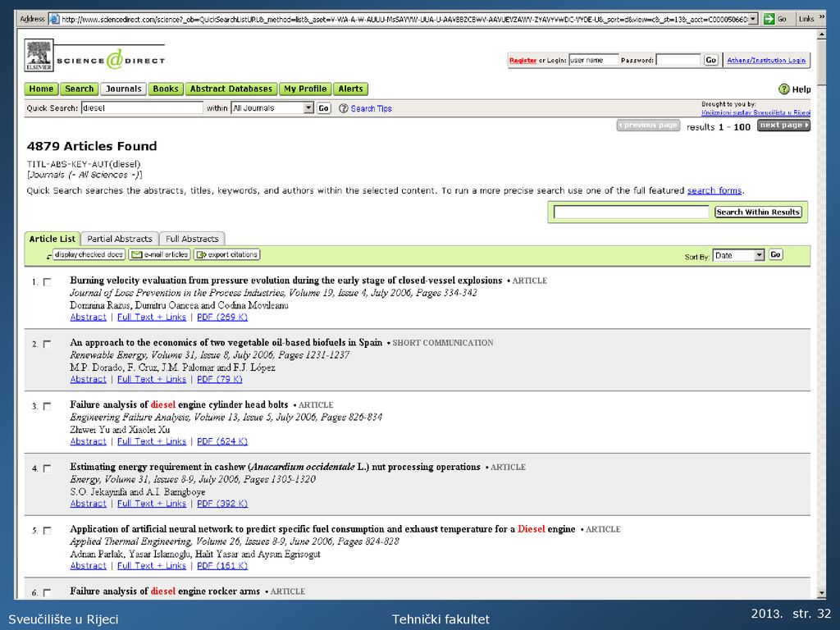Switch to the Partial Abstracts tab
This screenshot has height=630, width=840.
(x=120, y=239)
